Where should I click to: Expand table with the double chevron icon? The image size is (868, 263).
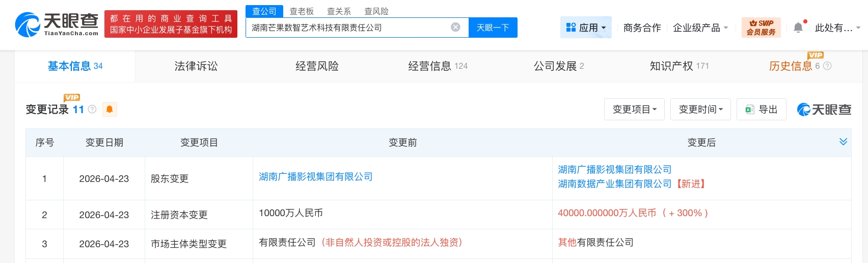tap(843, 142)
